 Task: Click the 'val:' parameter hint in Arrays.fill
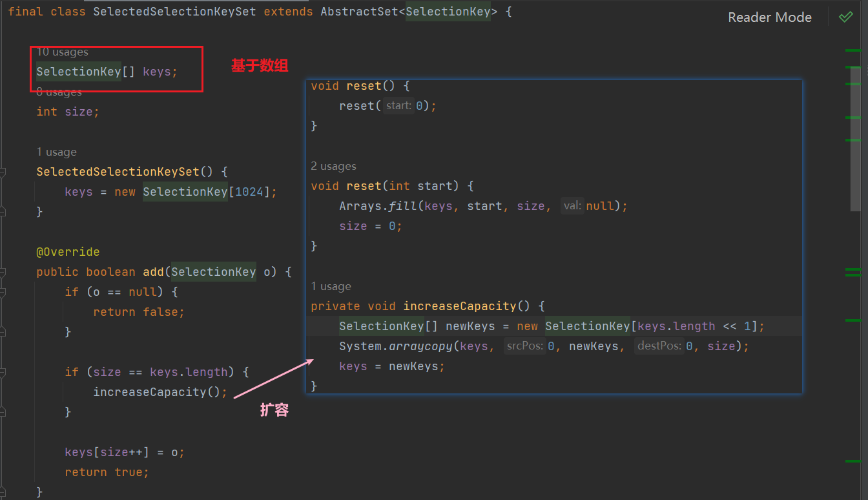tap(572, 205)
